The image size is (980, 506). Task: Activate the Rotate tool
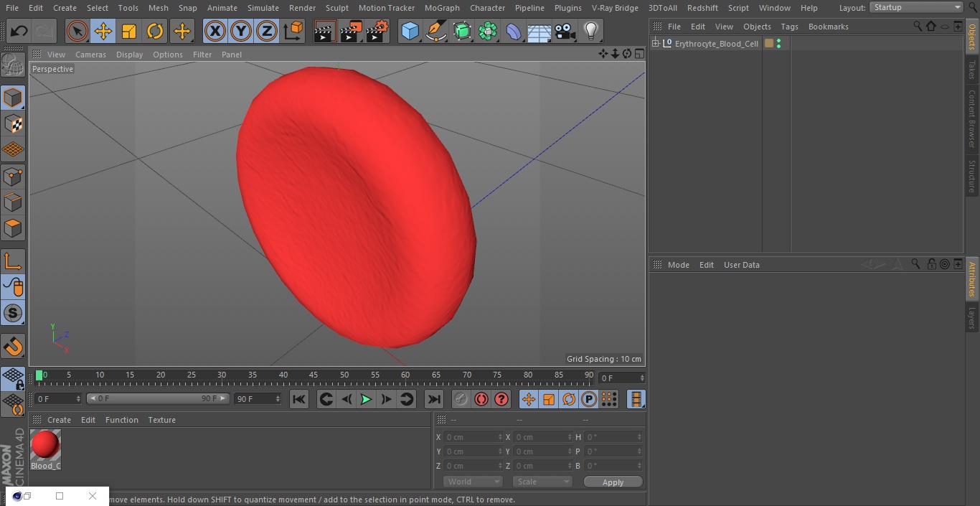tap(155, 32)
